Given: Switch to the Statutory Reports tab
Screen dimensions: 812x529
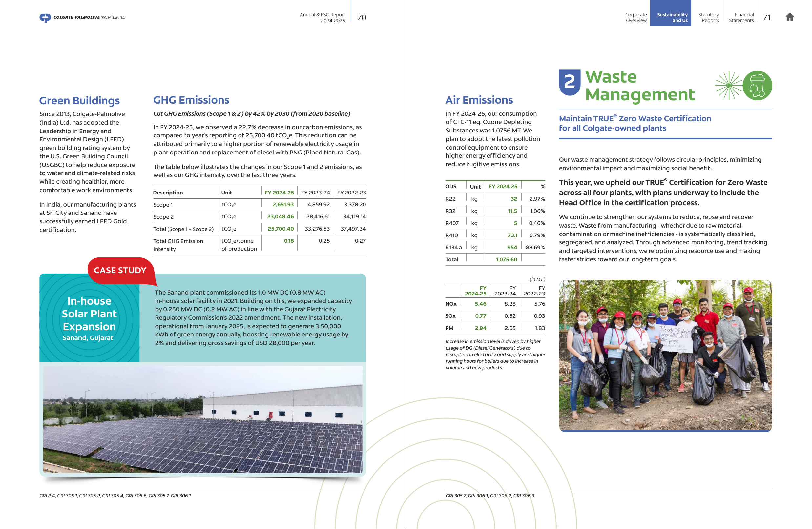Looking at the screenshot, I should pyautogui.click(x=708, y=17).
